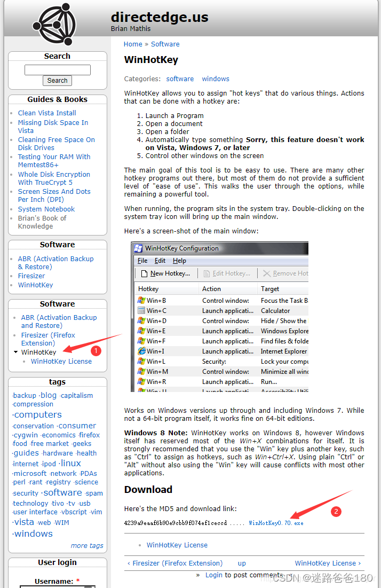Select the Win+E row icon
The image size is (381, 588).
(x=141, y=331)
